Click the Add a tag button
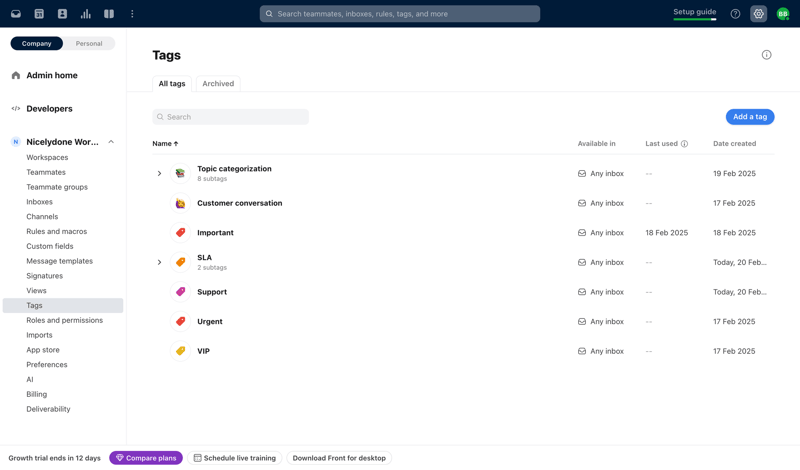The image size is (800, 470). (750, 117)
